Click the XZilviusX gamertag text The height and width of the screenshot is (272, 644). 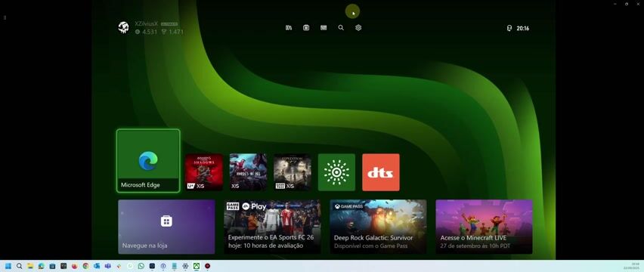tap(146, 23)
